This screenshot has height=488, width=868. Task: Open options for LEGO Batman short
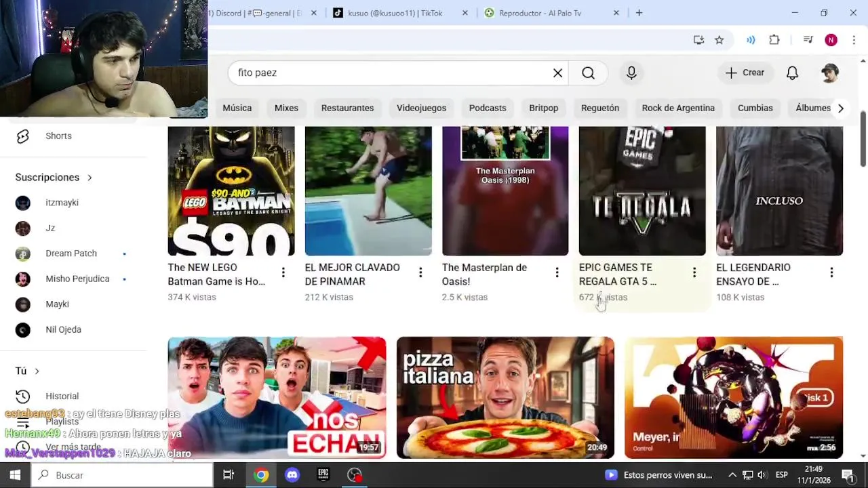click(x=283, y=272)
